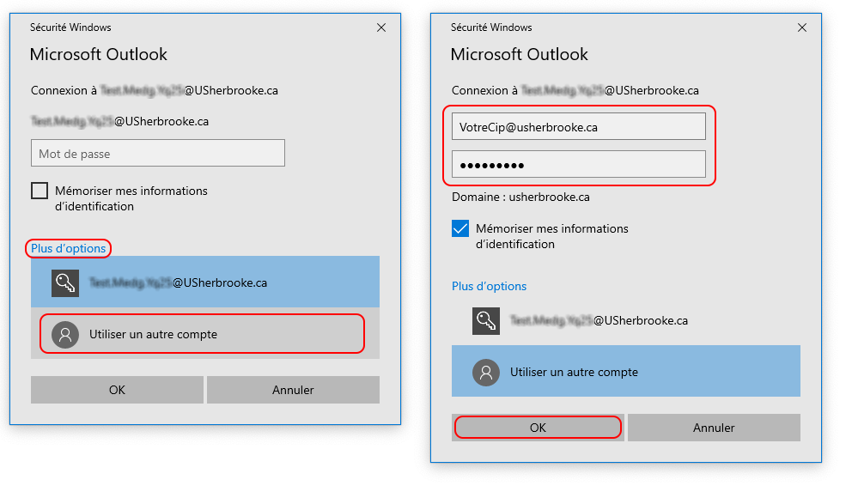Click person icon in right dialog highlighted row
Screen dimensions: 852x504
pos(486,372)
